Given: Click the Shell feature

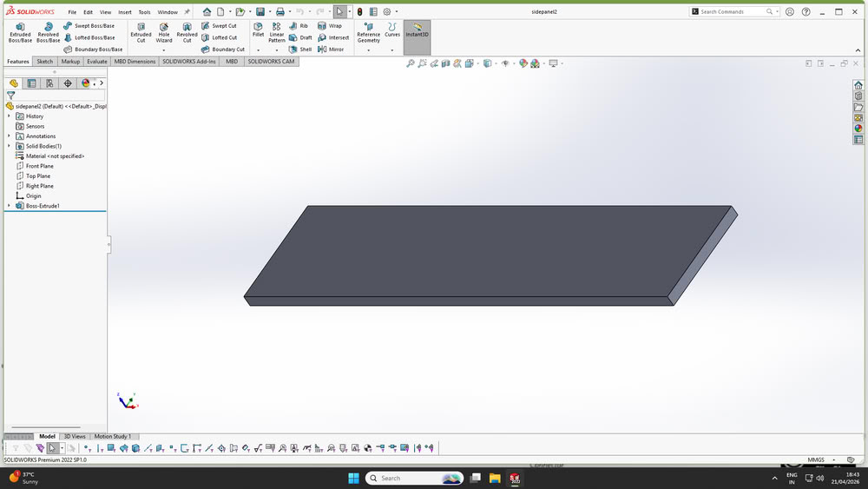Looking at the screenshot, I should click(x=300, y=50).
